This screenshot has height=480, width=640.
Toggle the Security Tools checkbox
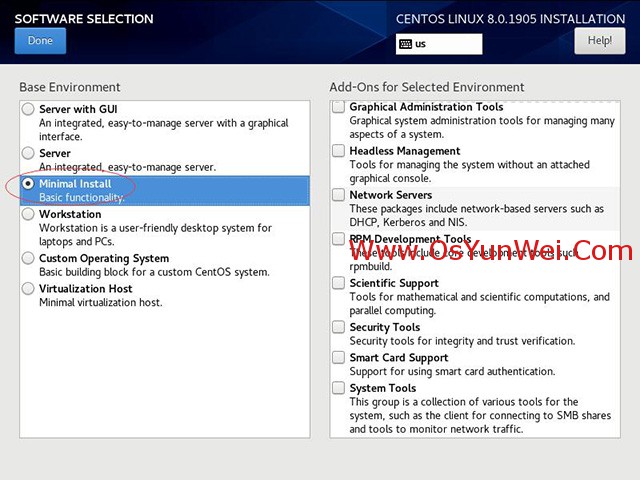pyautogui.click(x=339, y=327)
